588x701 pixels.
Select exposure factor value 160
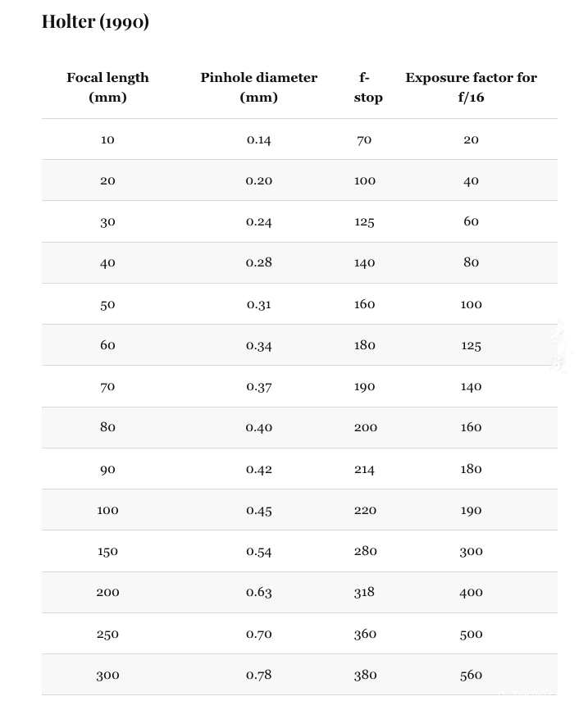(x=472, y=427)
